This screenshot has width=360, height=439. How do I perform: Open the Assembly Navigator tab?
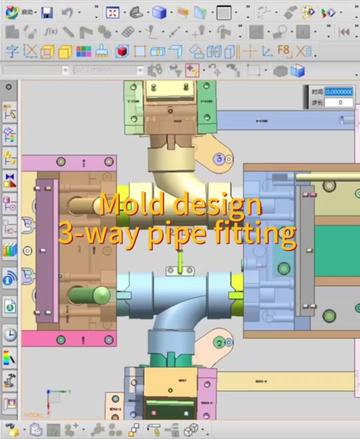pyautogui.click(x=10, y=113)
